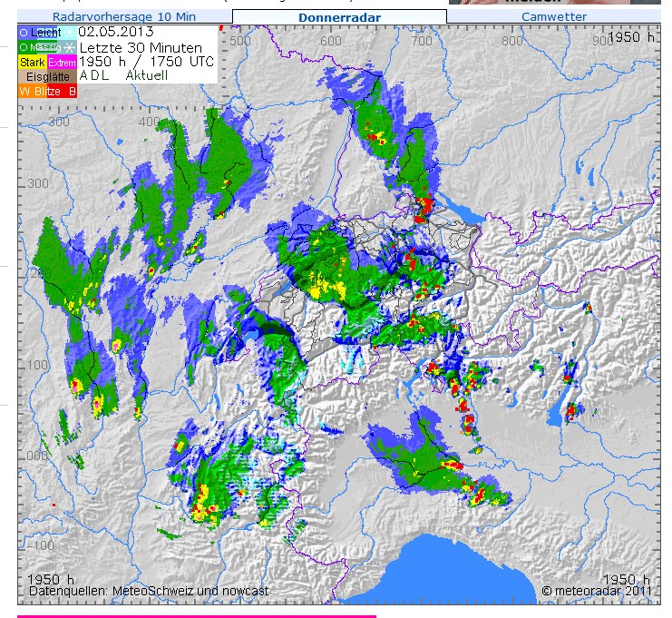The image size is (672, 618).
Task: Click the 1950 h label at top right
Action: [x=631, y=37]
